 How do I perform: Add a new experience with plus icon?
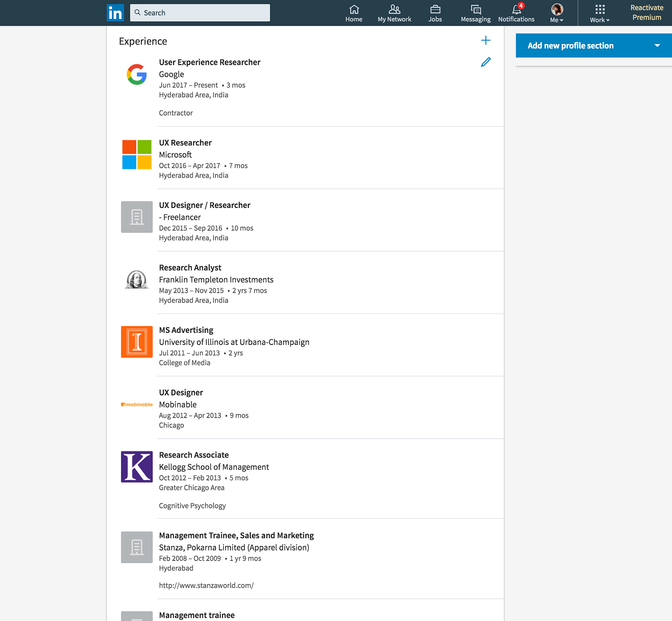tap(486, 40)
